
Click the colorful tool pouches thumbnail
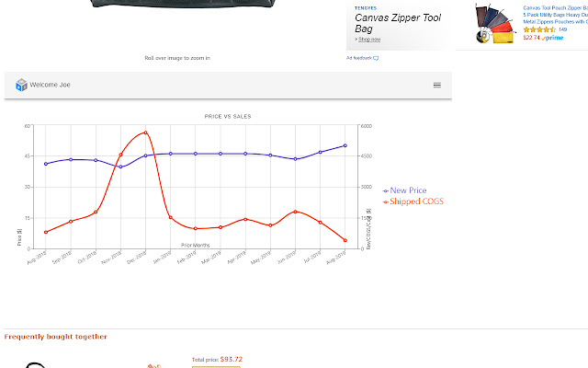point(496,23)
